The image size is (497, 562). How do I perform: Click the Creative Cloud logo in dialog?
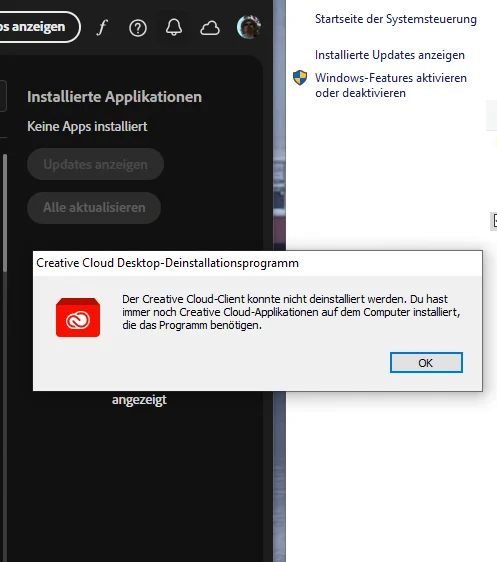tap(78, 318)
